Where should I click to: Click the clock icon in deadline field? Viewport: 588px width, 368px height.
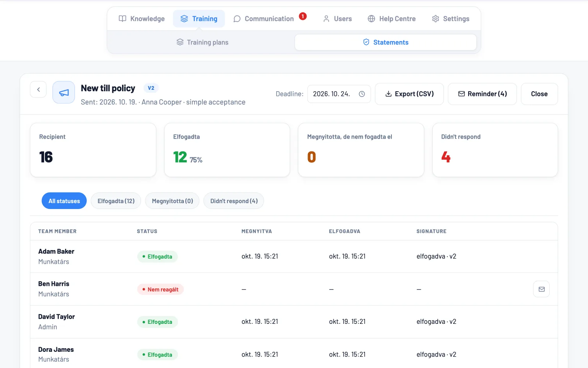(x=362, y=94)
